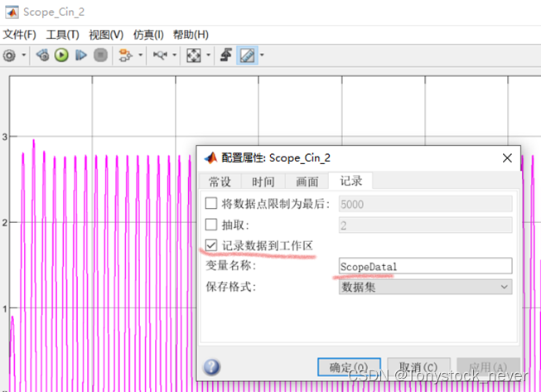Open the Configuration Properties gear icon

(9, 56)
